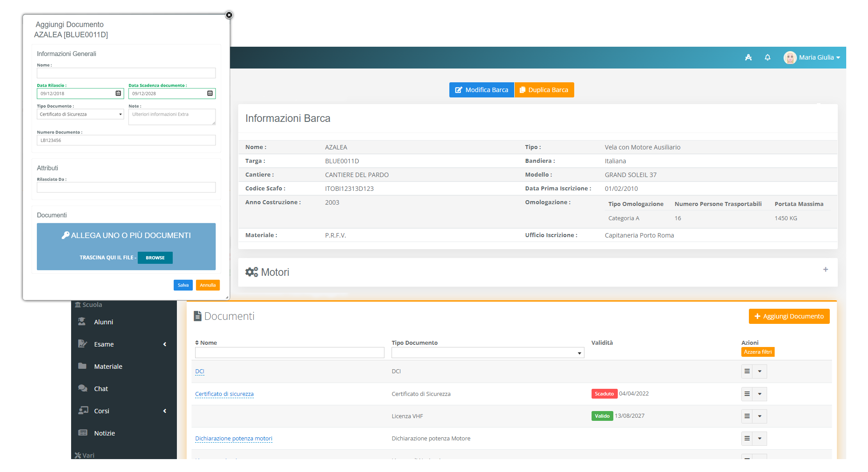
Task: Click the Allega uno o più documenti dropzone
Action: pos(126,246)
